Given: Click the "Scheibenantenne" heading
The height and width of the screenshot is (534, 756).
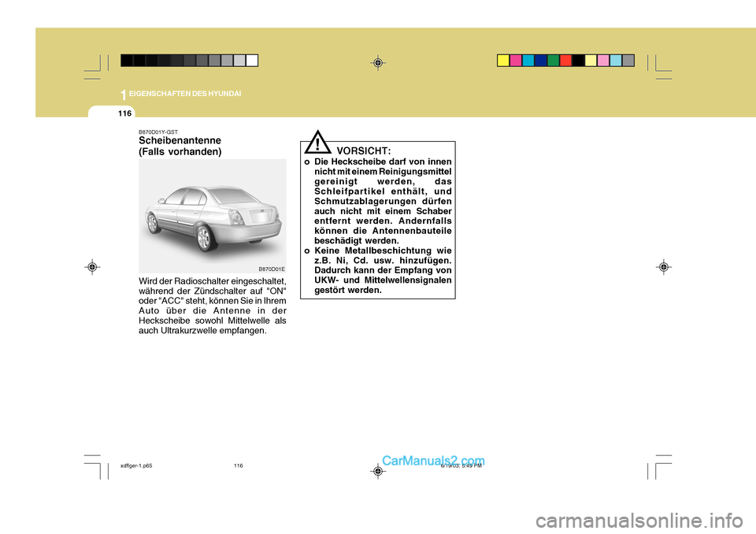Looking at the screenshot, I should click(180, 140).
